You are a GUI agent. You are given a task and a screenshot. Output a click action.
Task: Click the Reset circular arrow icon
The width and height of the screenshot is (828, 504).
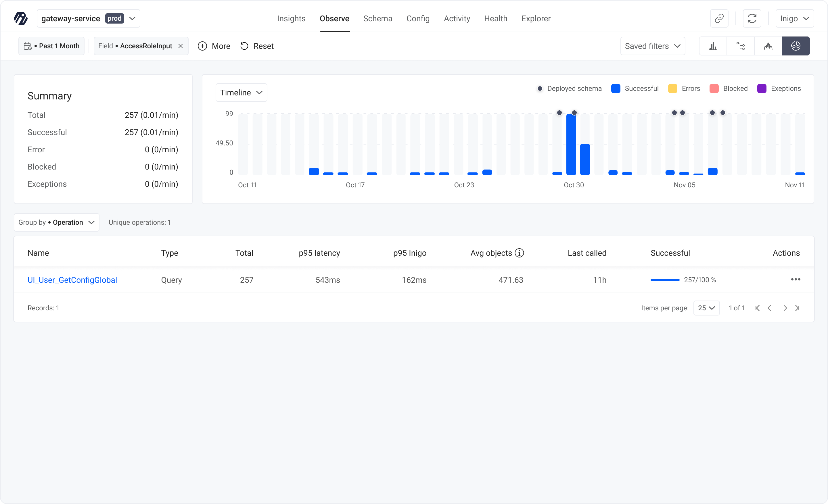click(244, 46)
